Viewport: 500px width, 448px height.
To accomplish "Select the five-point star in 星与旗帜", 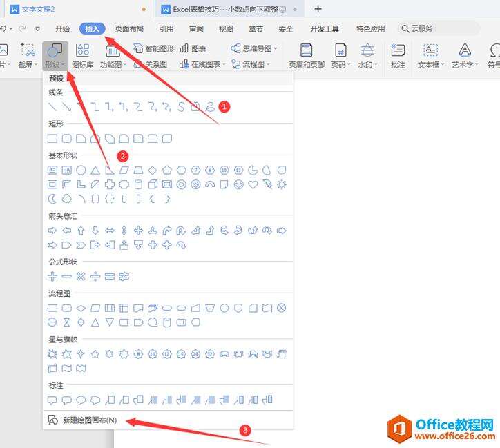I will [x=95, y=354].
